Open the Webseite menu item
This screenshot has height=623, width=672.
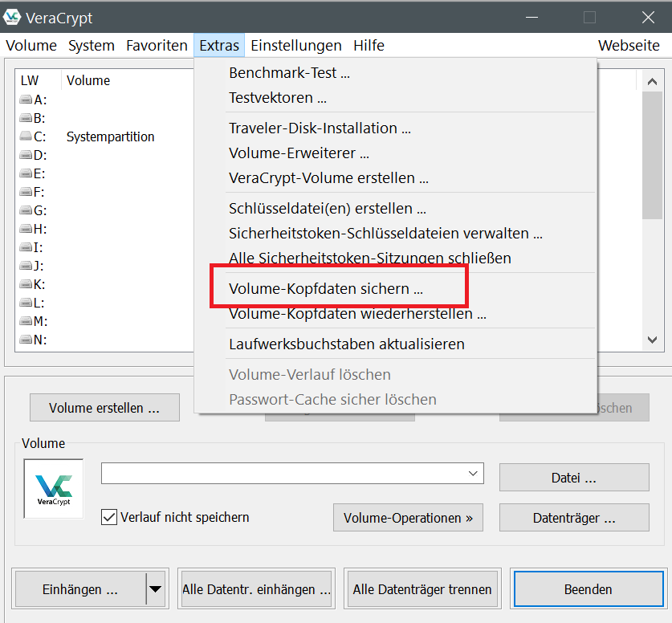point(629,46)
